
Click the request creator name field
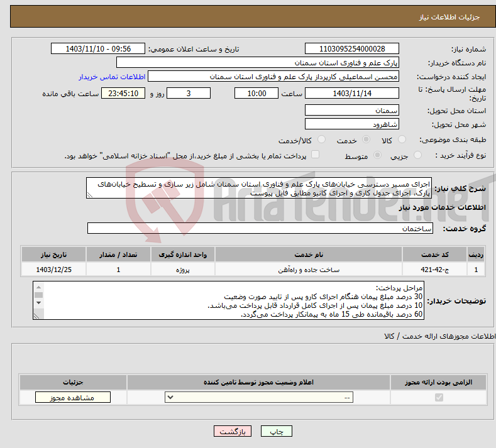273,77
